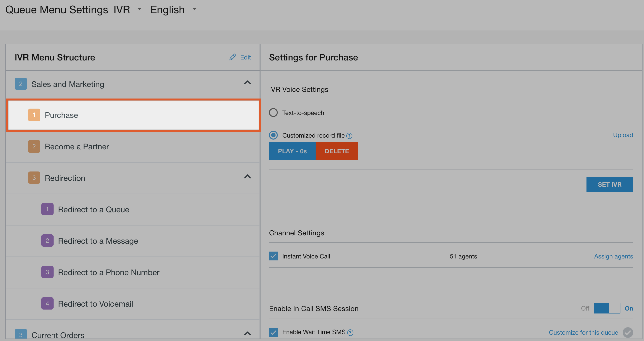644x341 pixels.
Task: Click the blue badge beside Sales and Marketing
Action: 21,84
